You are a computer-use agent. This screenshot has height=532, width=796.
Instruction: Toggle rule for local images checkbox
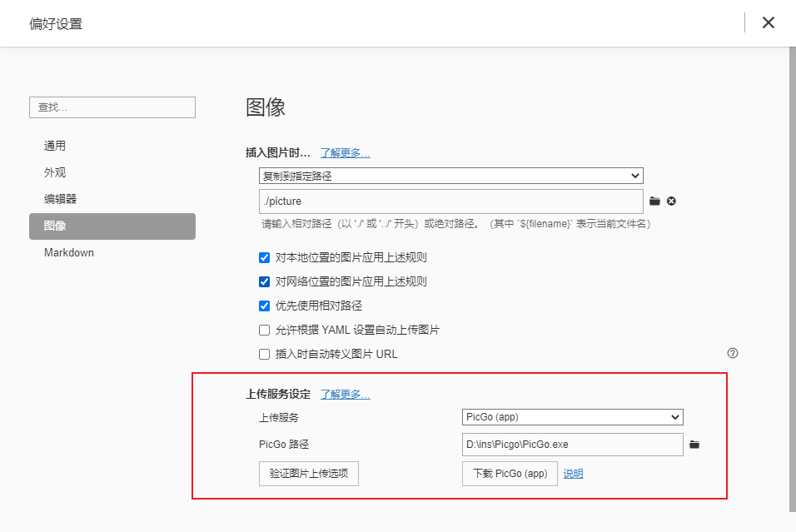coord(264,258)
